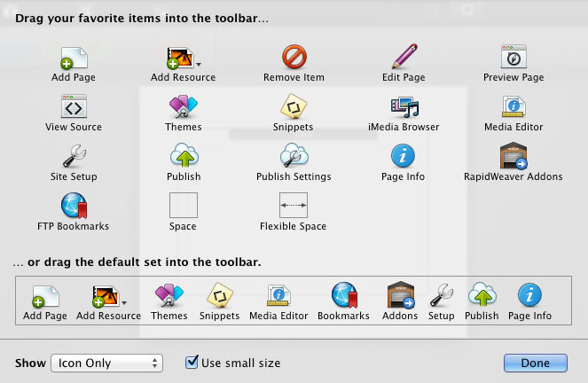Select the Add Page icon in favorites
Viewport: 588px width, 383px height.
coord(74,58)
